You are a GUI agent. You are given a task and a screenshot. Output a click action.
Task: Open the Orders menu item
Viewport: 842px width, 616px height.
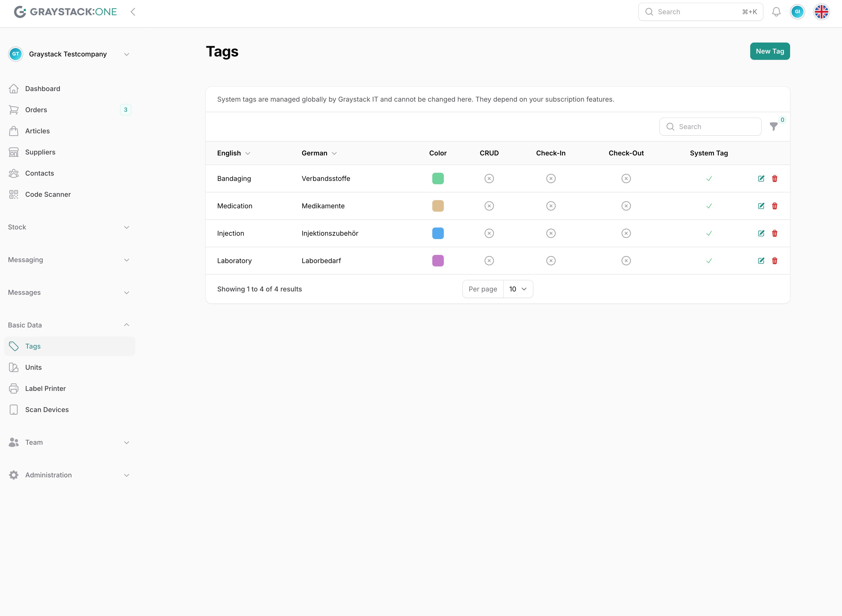[36, 110]
